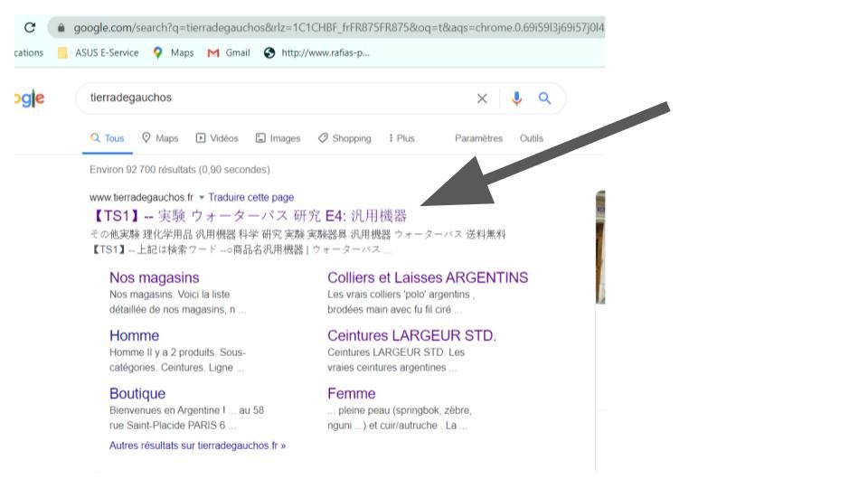The width and height of the screenshot is (868, 488).
Task: Open Ceintures LARGEUR STD. sitelink
Action: click(x=412, y=336)
